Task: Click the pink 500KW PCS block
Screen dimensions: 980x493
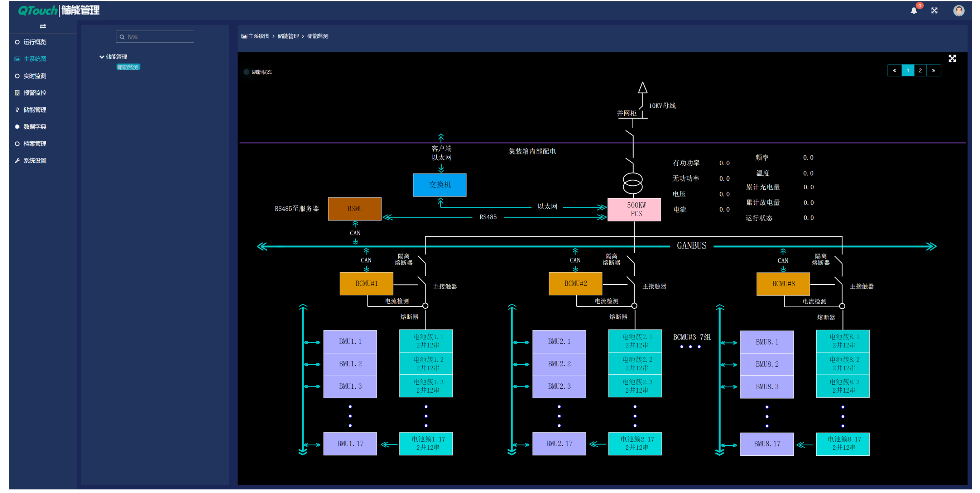Action: click(634, 209)
